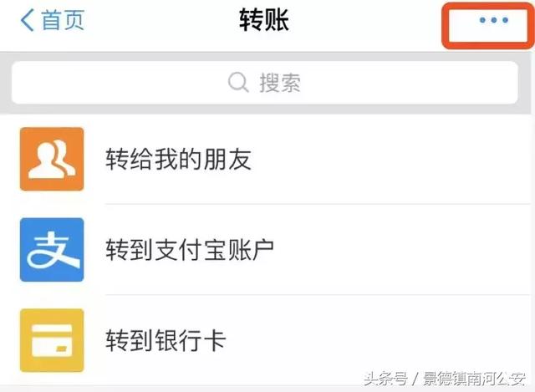The height and width of the screenshot is (392, 535).
Task: Choose 转到支付宝账户 option label
Action: click(x=190, y=250)
